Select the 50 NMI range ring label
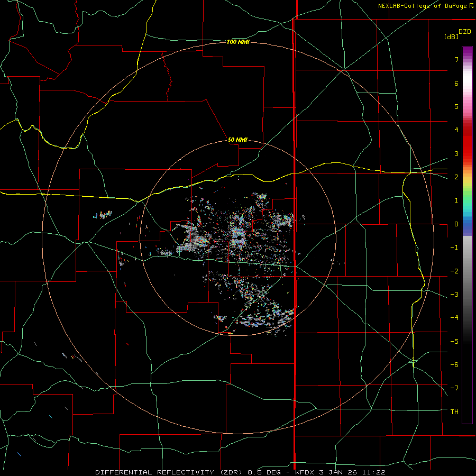The image size is (476, 476). (237, 140)
